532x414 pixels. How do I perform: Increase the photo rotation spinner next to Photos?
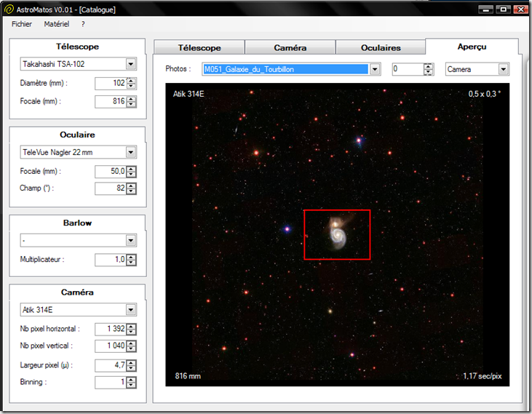(429, 66)
